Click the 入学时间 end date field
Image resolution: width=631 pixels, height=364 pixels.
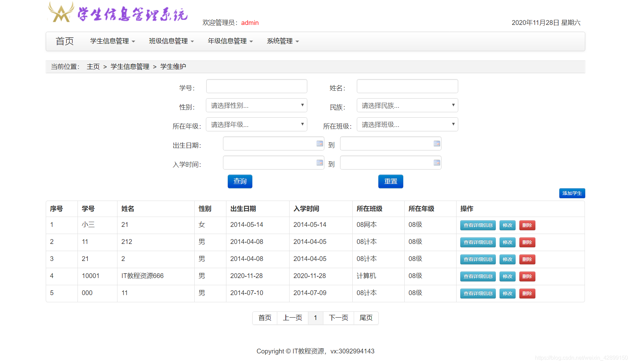click(x=391, y=163)
